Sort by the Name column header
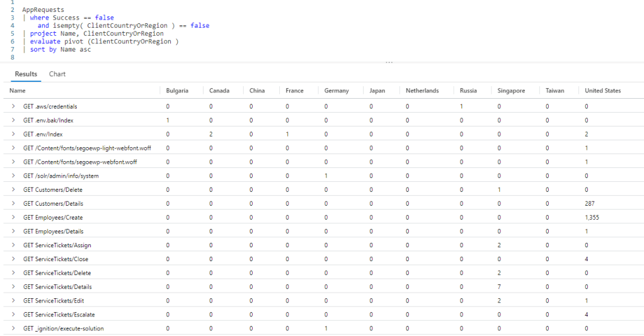 click(18, 91)
